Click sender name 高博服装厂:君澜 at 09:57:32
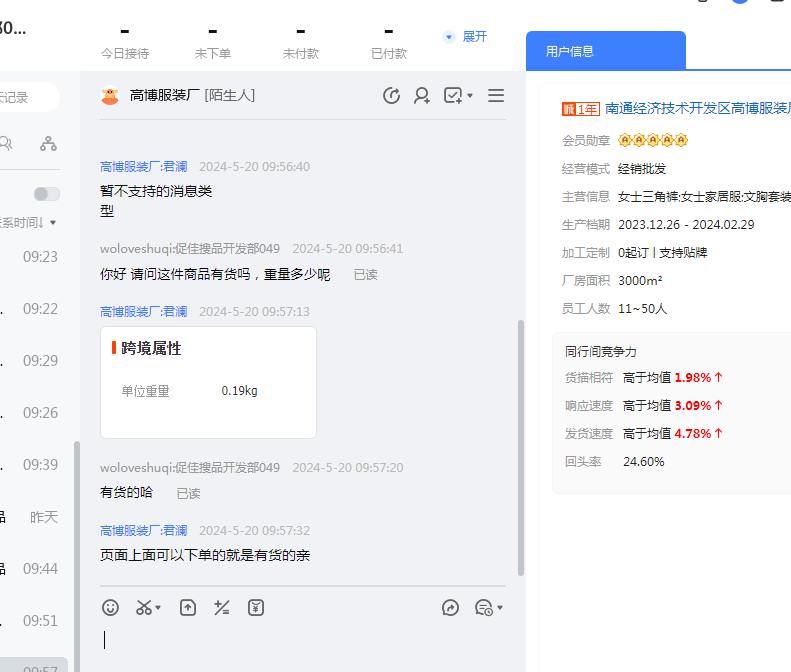791x672 pixels. [143, 530]
